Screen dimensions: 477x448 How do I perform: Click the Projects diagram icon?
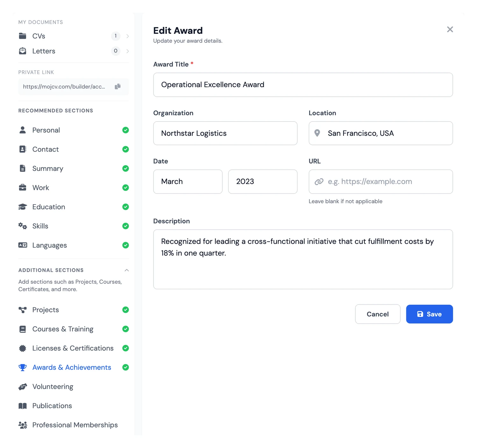pos(23,310)
